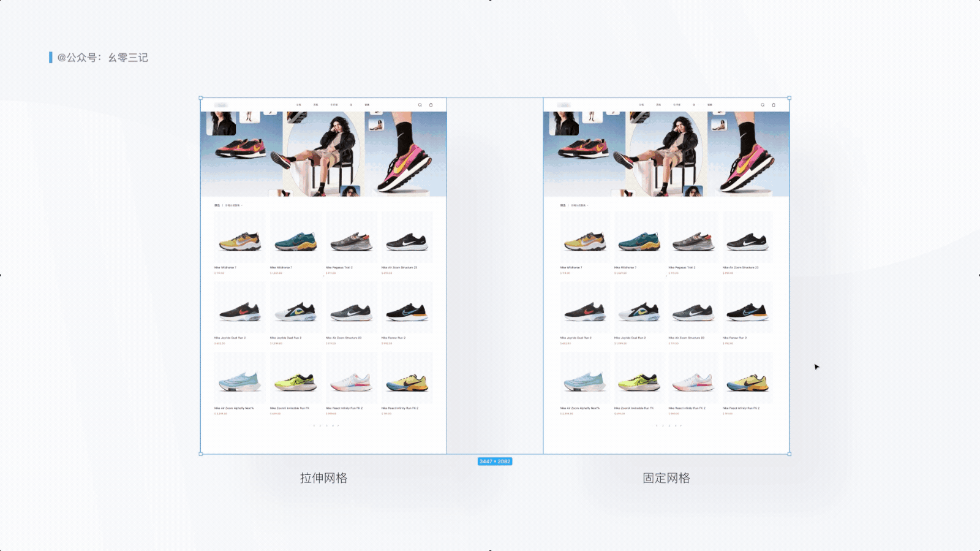Select 男性 nav item in 拉伸网格 page
Screen dimensions: 980x551
click(x=316, y=105)
